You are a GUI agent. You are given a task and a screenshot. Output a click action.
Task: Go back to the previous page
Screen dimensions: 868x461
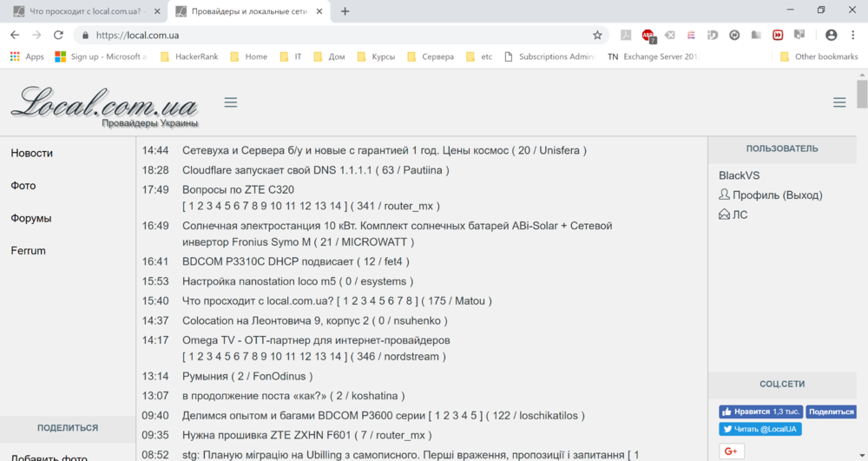tap(15, 36)
